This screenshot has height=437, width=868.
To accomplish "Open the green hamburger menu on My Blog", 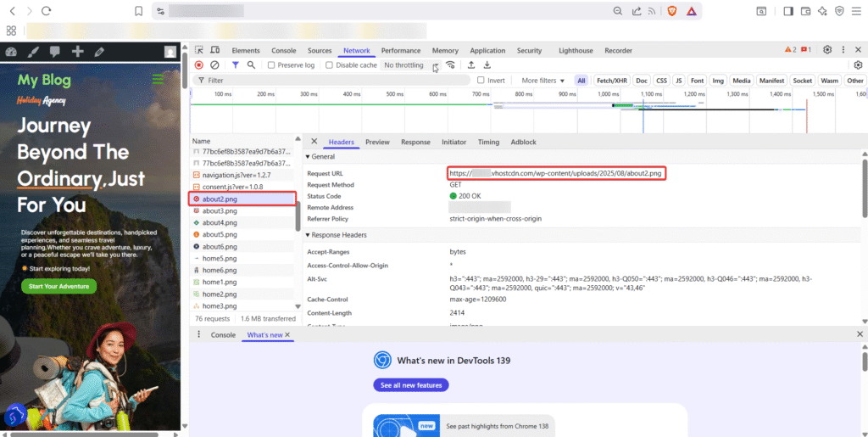I will pos(158,80).
